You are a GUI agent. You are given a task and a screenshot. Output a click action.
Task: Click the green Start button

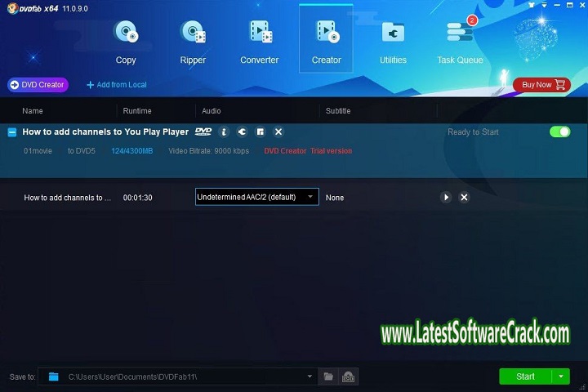[525, 376]
